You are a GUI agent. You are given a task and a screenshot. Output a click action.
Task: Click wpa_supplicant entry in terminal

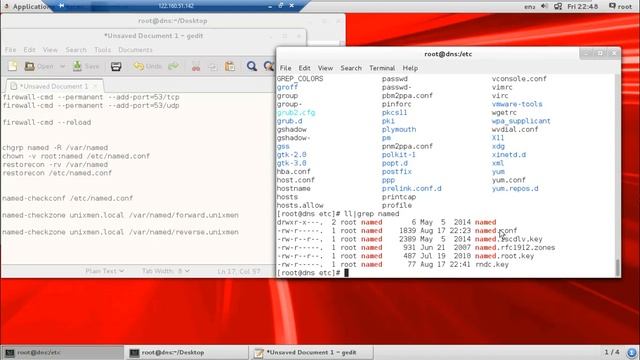[521, 121]
